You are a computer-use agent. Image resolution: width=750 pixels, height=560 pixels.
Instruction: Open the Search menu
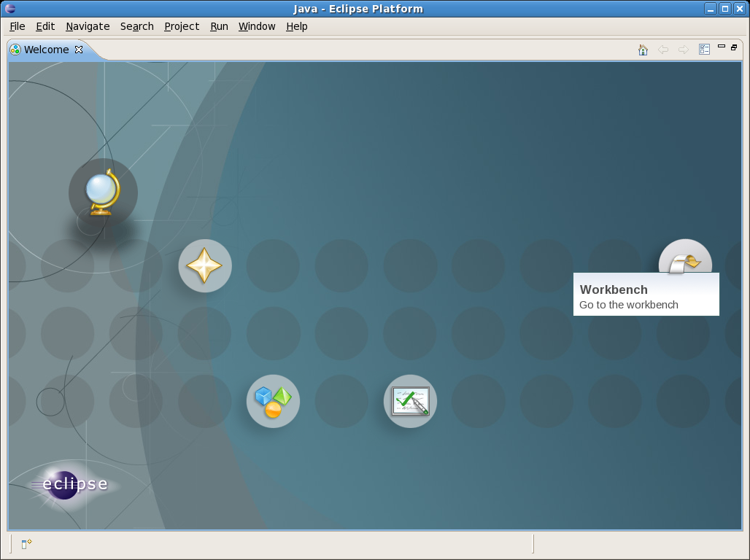click(x=137, y=26)
